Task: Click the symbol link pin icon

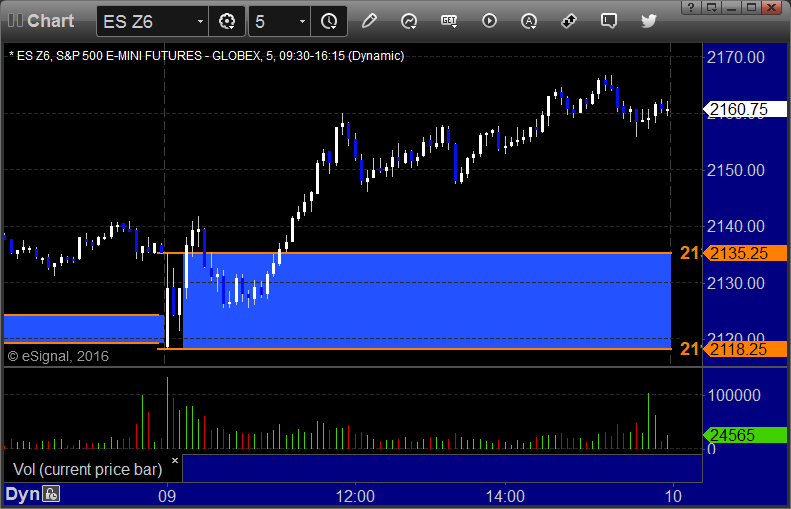Action: 569,21
